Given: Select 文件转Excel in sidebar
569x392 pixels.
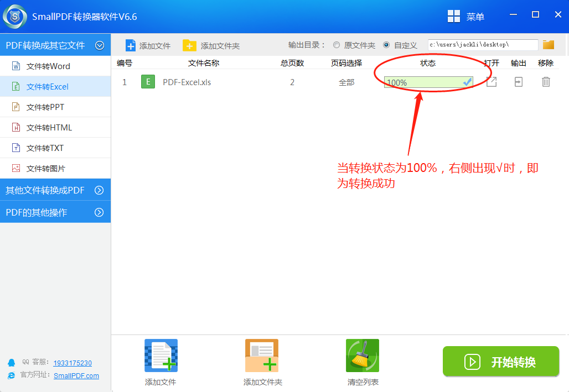Looking at the screenshot, I should point(55,87).
